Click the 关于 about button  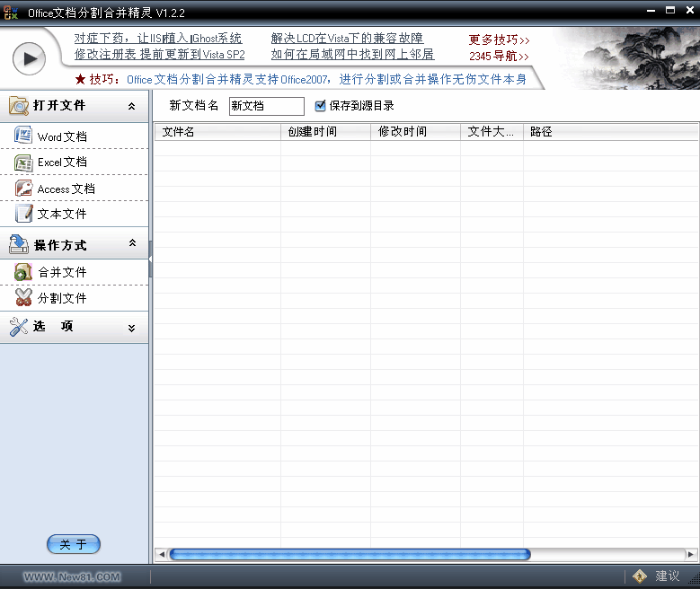click(74, 544)
